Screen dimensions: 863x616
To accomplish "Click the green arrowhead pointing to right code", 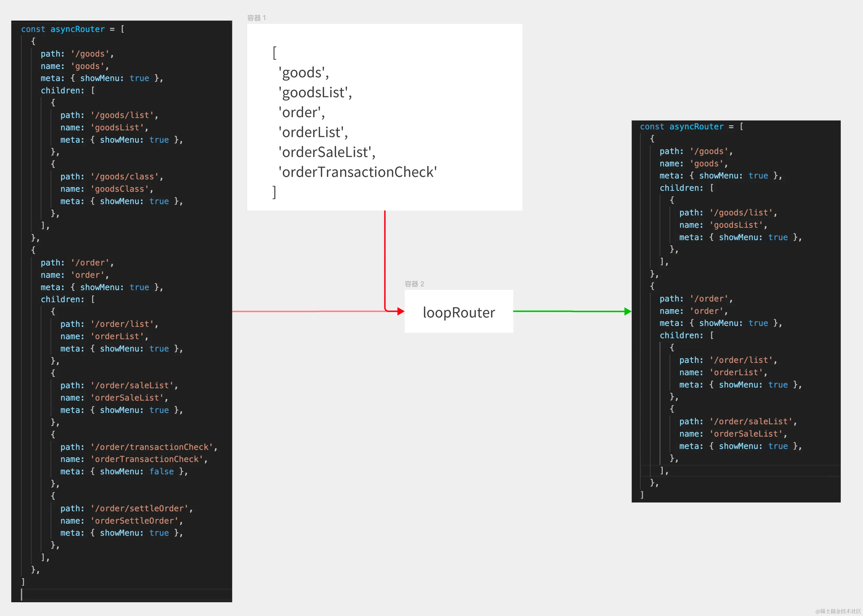I will tap(628, 311).
